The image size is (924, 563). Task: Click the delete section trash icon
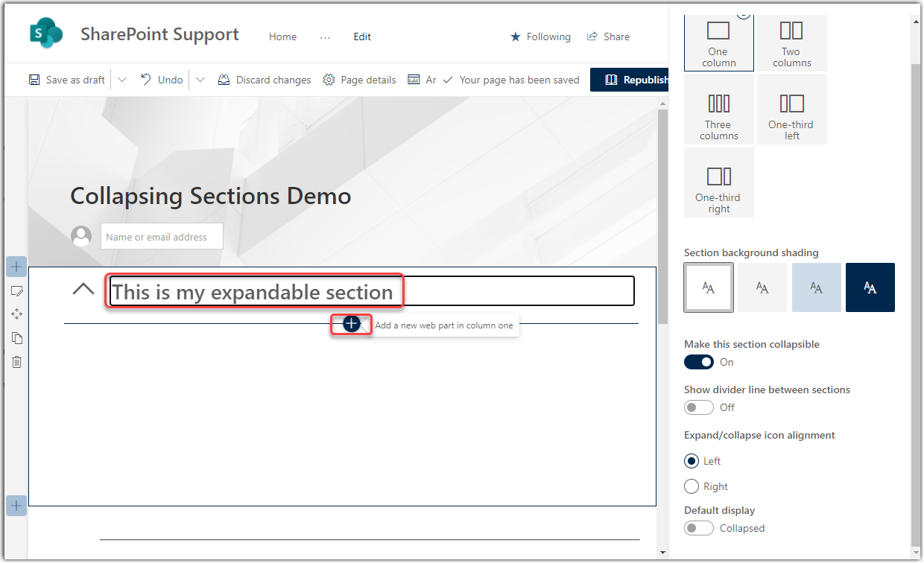(16, 362)
